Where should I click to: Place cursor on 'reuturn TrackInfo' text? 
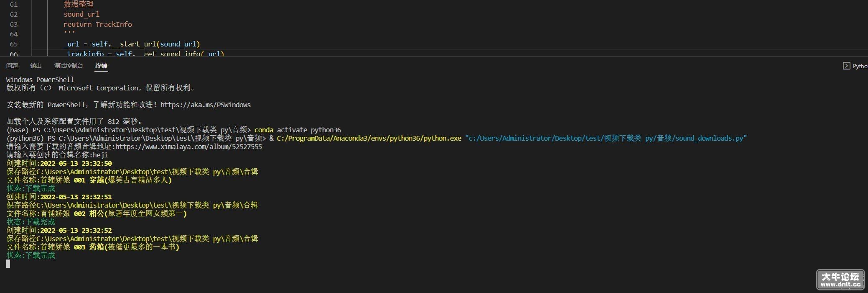tap(98, 24)
